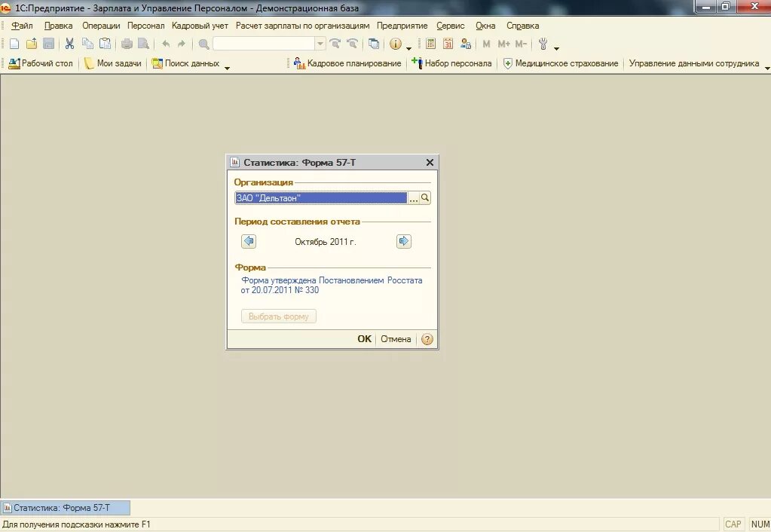771x532 pixels.
Task: Click the Организация input field
Action: [321, 197]
